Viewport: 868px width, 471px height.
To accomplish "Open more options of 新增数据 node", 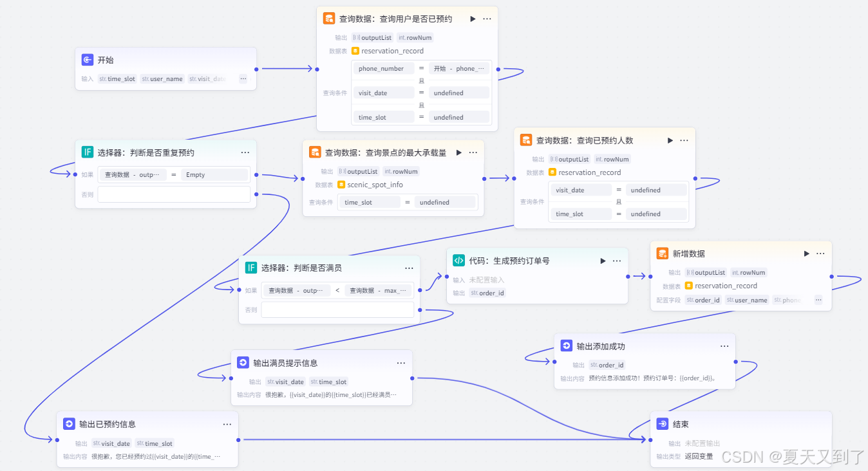I will click(820, 254).
